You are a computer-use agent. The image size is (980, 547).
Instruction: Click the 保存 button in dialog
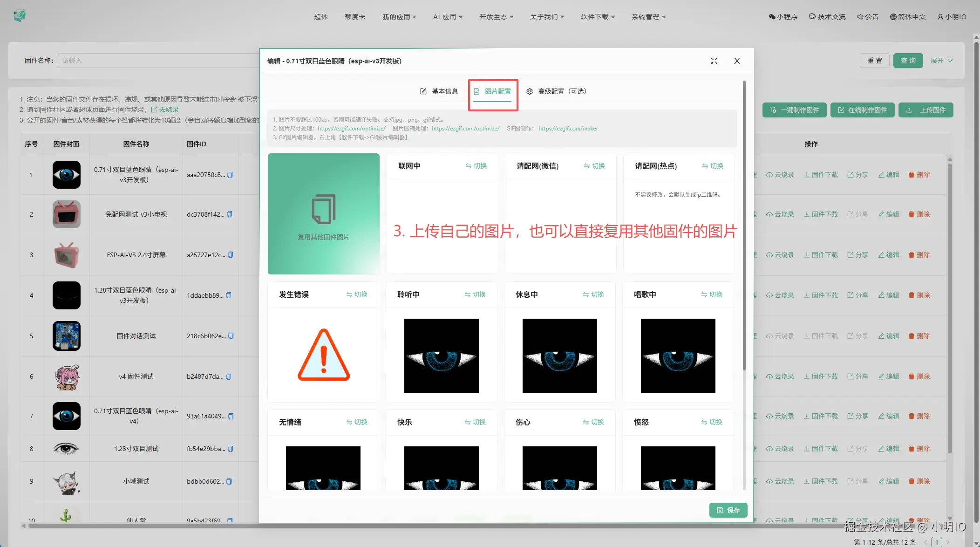coord(728,510)
